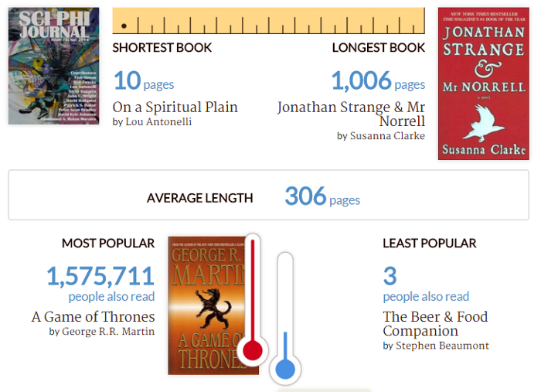
Task: Click the red hot thermometer icon
Action: point(253,299)
